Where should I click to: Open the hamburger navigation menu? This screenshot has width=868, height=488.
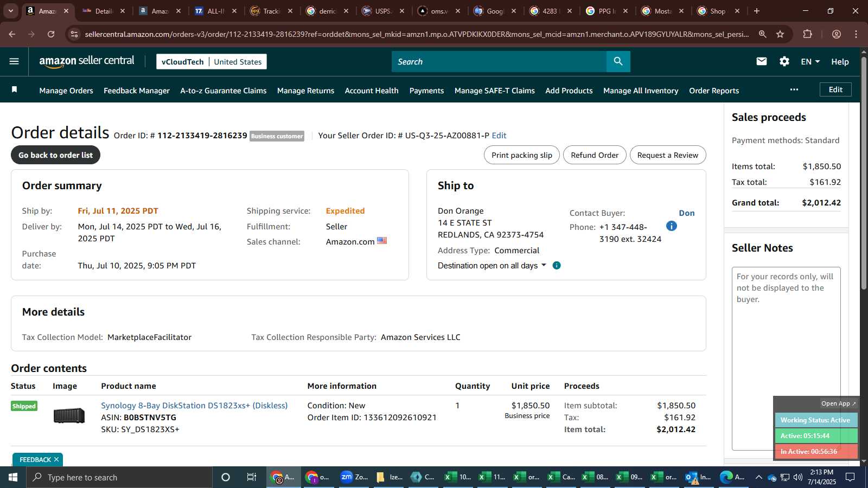(x=14, y=61)
